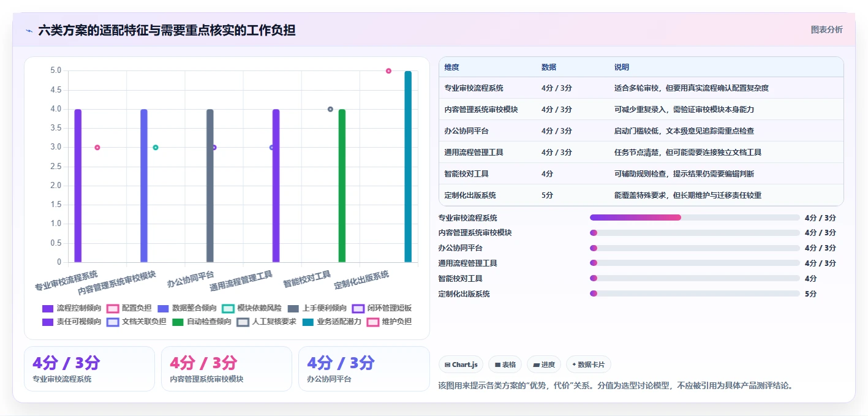Click the footnote text about 优势, 代价 关系
The width and height of the screenshot is (868, 416).
[616, 386]
